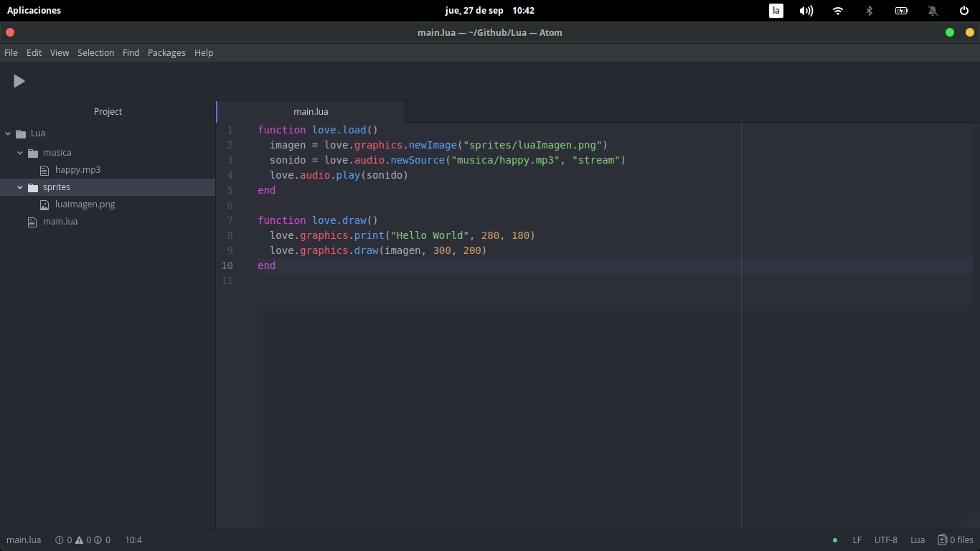
Task: Toggle notifications with the bell icon
Action: click(x=933, y=10)
